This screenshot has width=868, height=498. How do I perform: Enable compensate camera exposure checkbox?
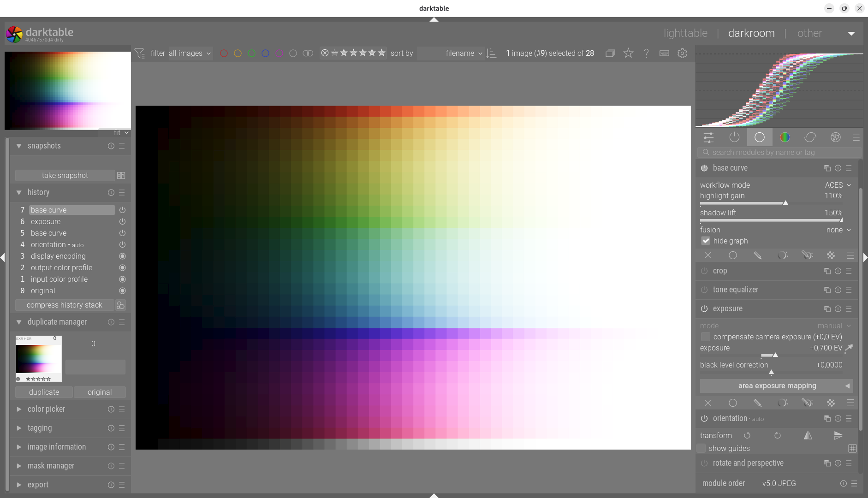(x=706, y=337)
